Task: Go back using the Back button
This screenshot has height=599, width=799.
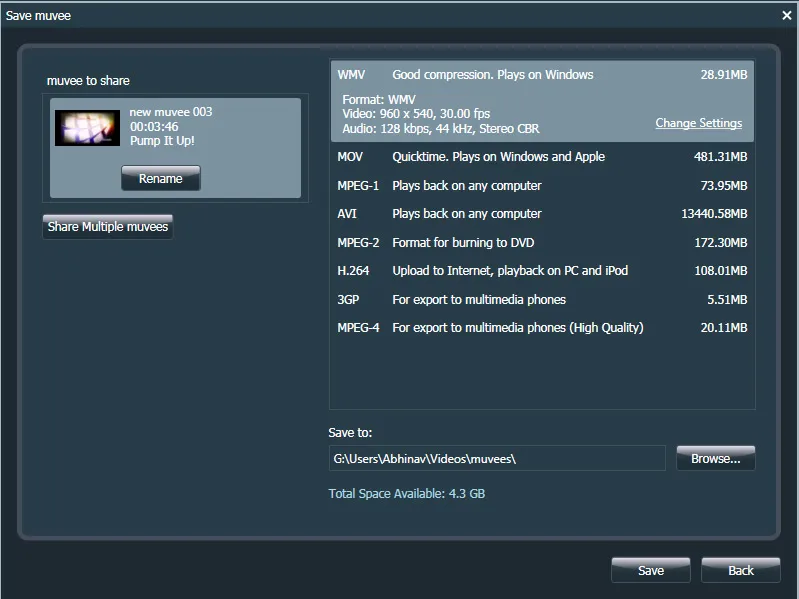Action: coord(740,570)
